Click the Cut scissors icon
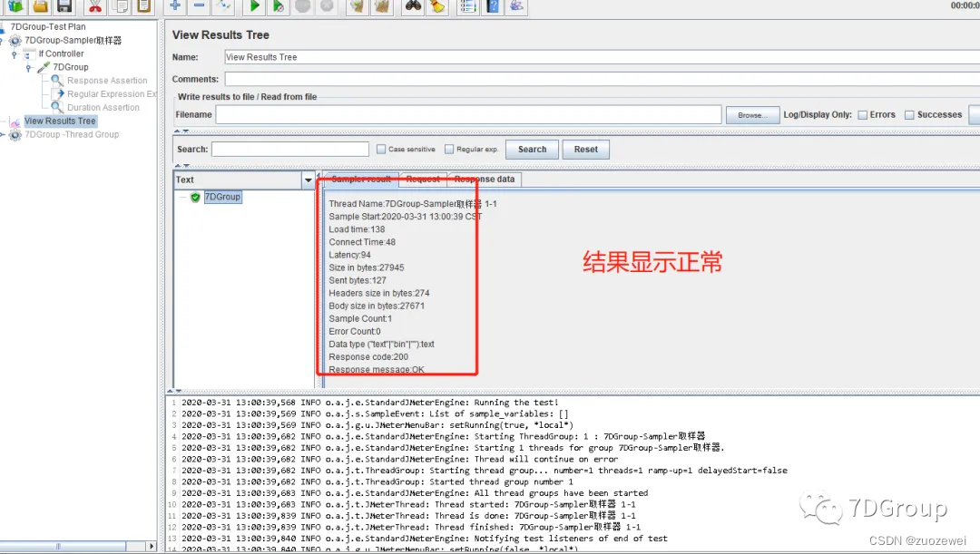 tap(95, 6)
